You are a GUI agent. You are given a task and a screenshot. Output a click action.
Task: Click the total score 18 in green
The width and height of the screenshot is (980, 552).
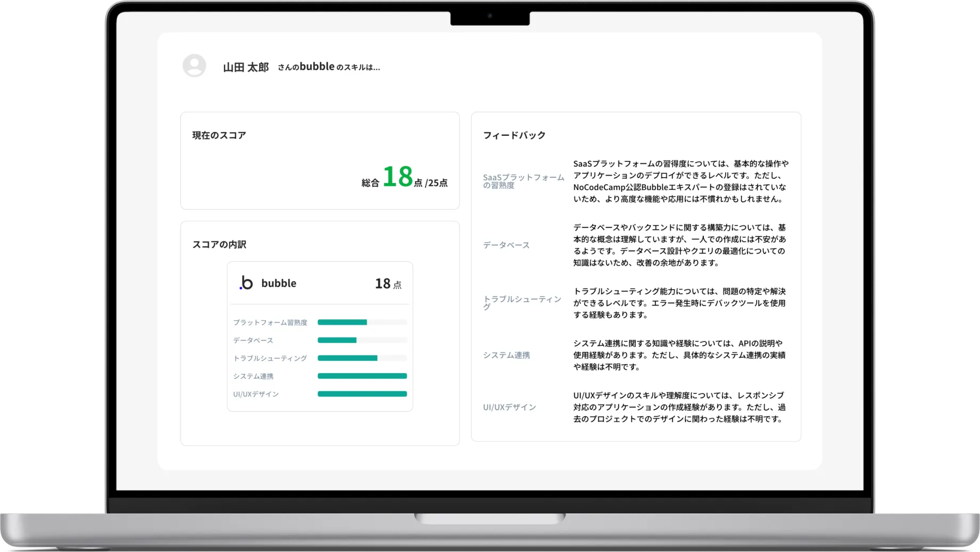click(x=397, y=177)
